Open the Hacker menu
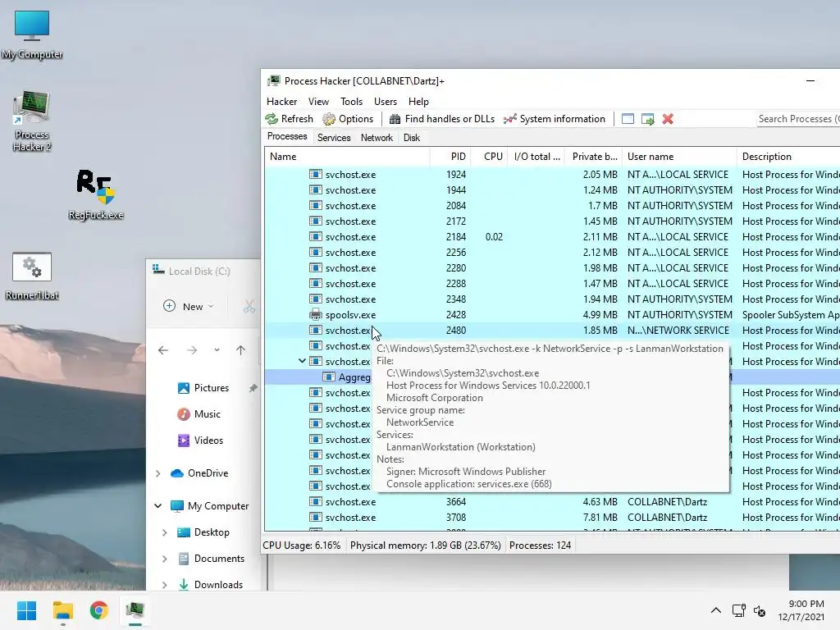The height and width of the screenshot is (630, 840). pos(282,101)
